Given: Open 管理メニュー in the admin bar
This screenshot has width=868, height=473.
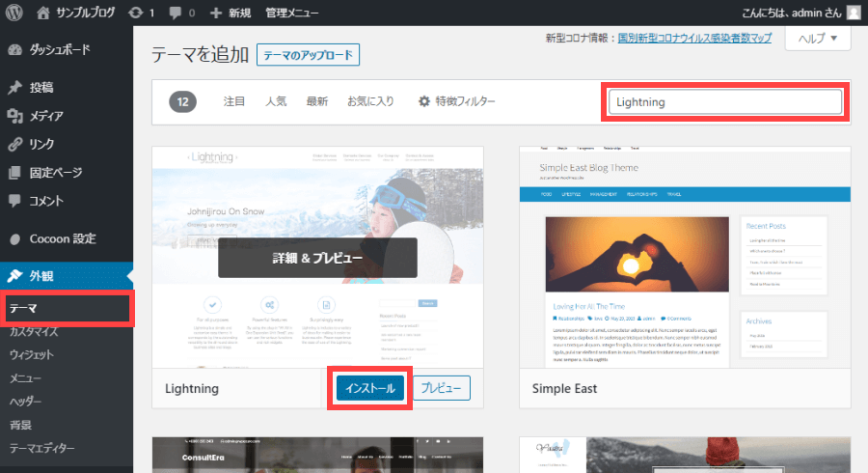Looking at the screenshot, I should pyautogui.click(x=291, y=13).
